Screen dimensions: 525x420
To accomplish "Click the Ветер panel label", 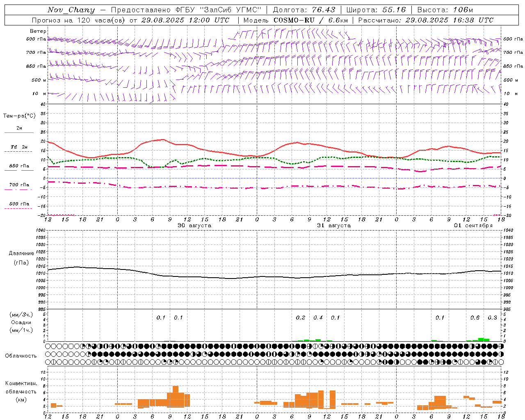I will tap(38, 31).
